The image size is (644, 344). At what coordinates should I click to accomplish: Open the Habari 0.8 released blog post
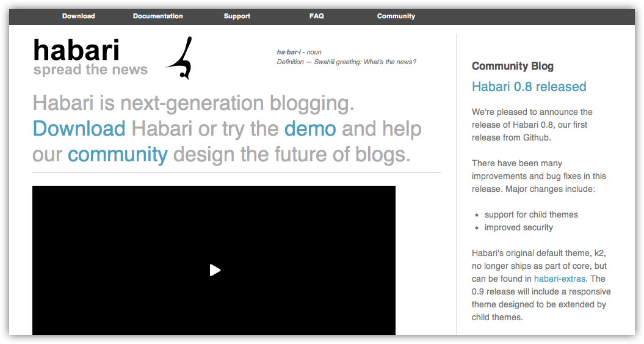(529, 86)
